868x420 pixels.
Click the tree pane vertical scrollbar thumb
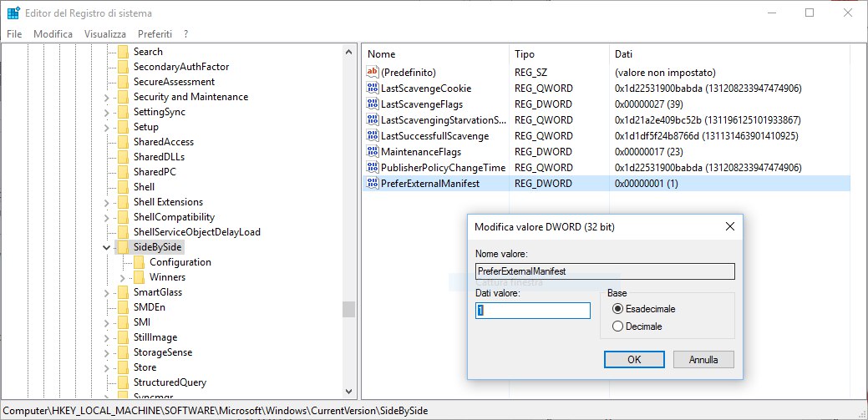[x=348, y=309]
